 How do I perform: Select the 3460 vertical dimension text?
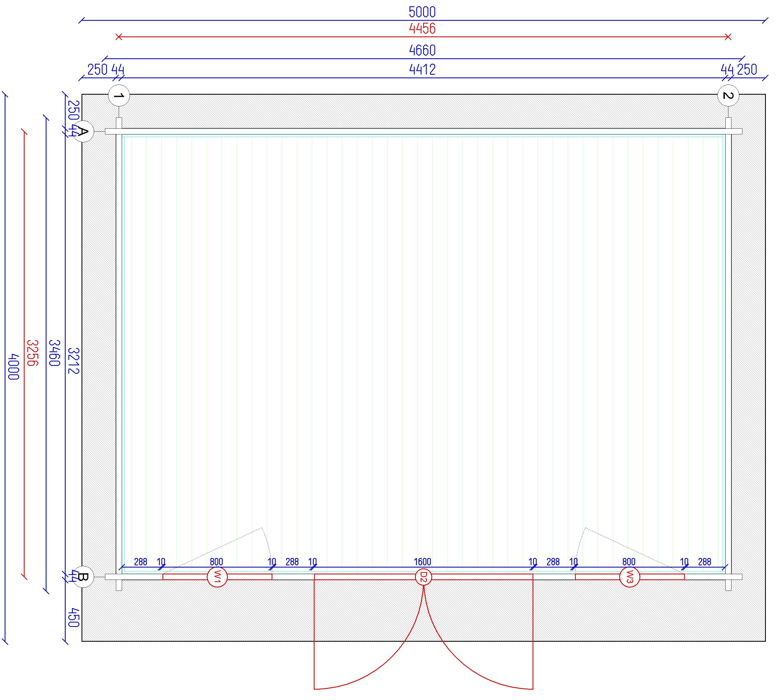54,353
